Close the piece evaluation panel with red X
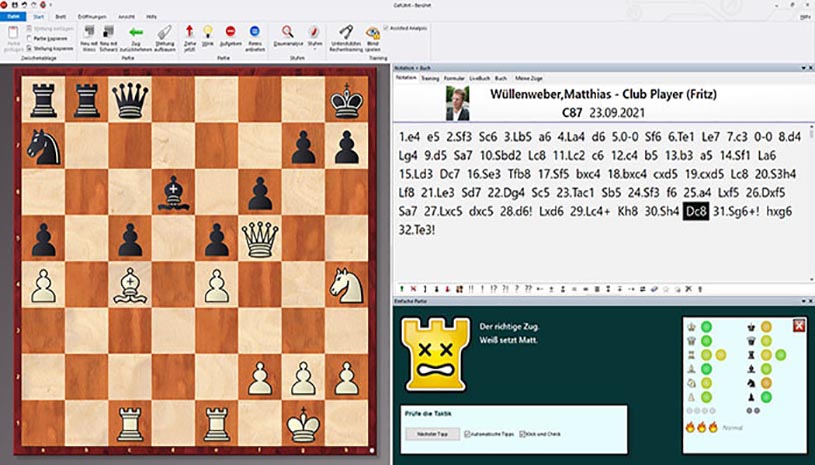 coord(798,325)
